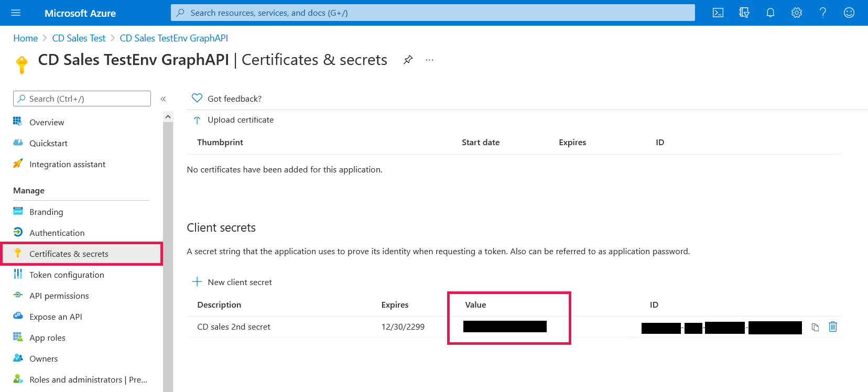The width and height of the screenshot is (868, 392).
Task: Open Authentication settings
Action: point(57,233)
